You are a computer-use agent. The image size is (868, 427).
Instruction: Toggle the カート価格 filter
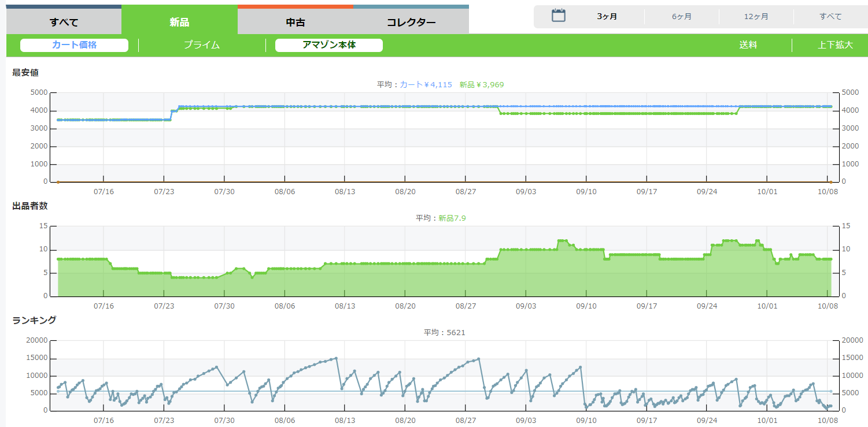pos(74,45)
